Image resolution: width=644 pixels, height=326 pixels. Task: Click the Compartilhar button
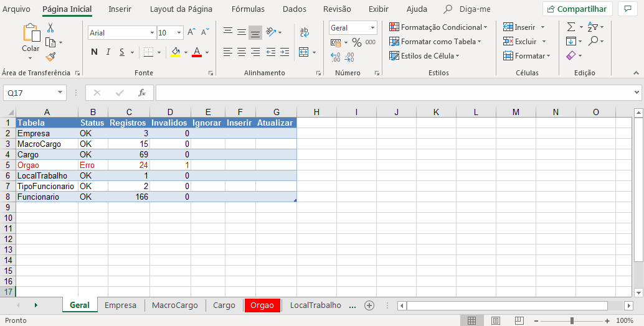pyautogui.click(x=577, y=9)
